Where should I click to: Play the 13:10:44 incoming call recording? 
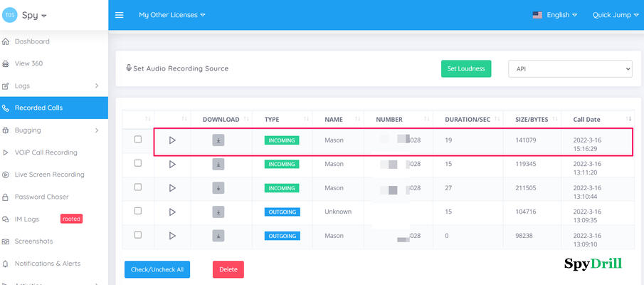tap(172, 188)
